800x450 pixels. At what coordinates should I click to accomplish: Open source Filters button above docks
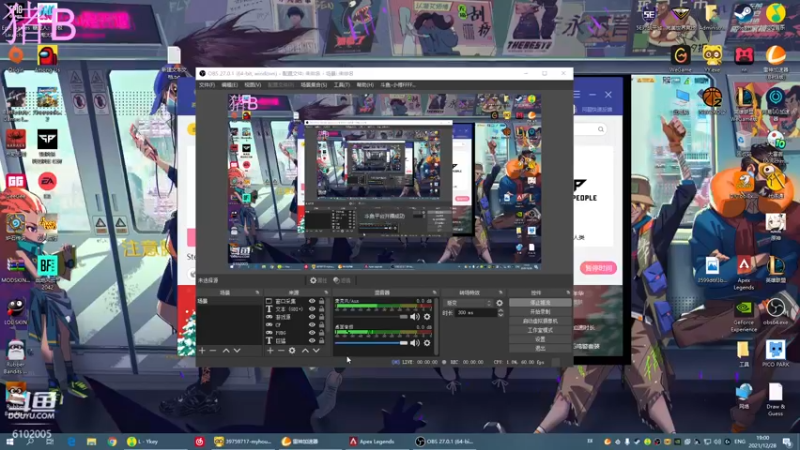pyautogui.click(x=342, y=281)
